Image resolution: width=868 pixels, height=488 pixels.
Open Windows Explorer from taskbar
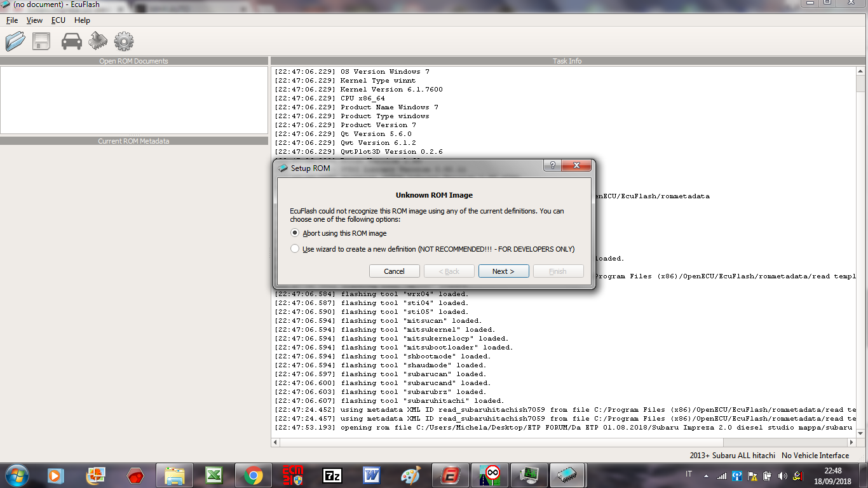[175, 475]
